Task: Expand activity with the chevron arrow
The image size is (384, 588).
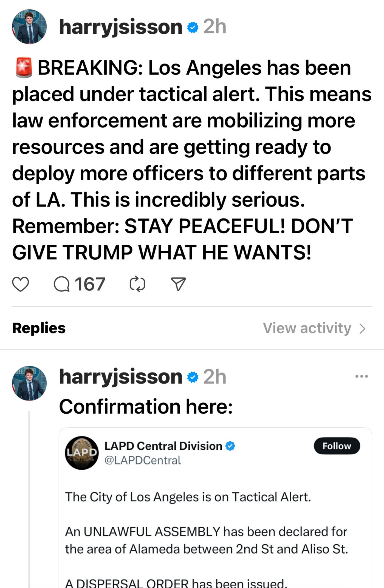Action: click(363, 329)
